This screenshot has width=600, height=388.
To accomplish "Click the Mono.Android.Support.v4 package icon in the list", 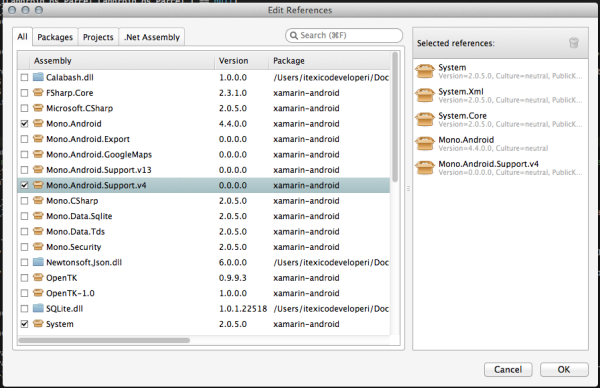I will coord(38,185).
